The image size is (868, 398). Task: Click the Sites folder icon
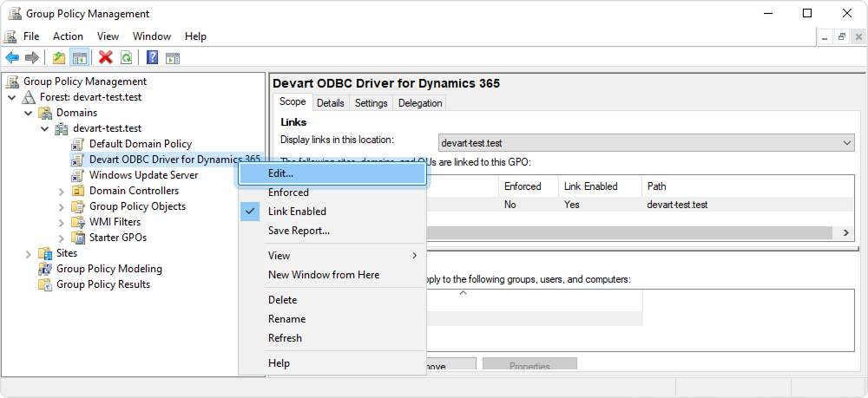45,254
